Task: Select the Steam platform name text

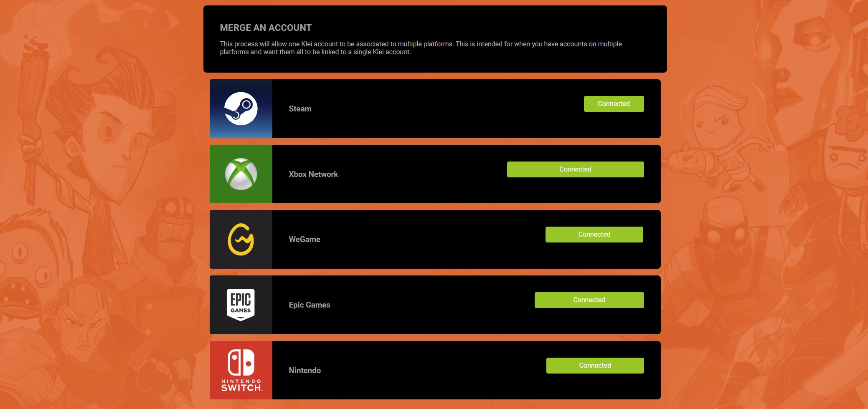Action: click(300, 109)
